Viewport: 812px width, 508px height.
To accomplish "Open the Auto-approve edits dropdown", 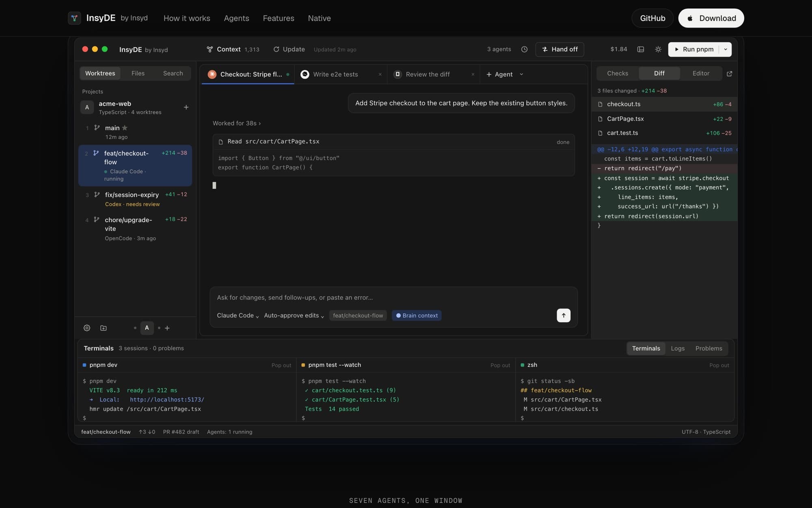I will (x=294, y=315).
